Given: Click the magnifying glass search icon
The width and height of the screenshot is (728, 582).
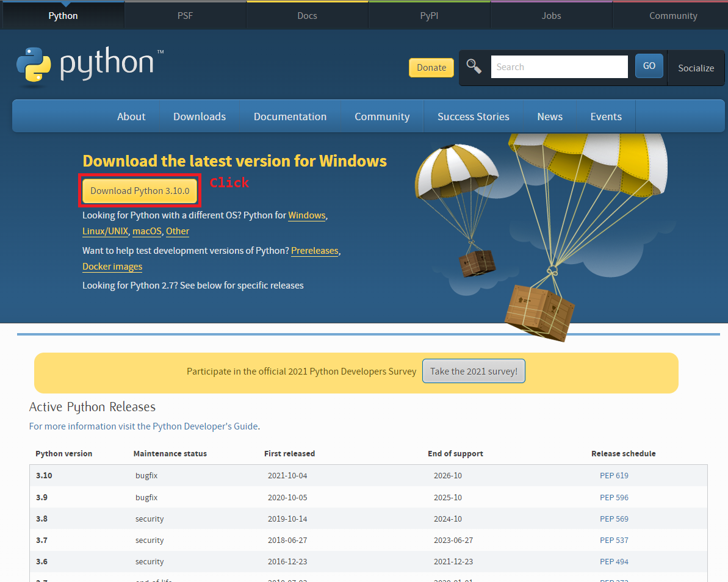Looking at the screenshot, I should click(x=474, y=67).
